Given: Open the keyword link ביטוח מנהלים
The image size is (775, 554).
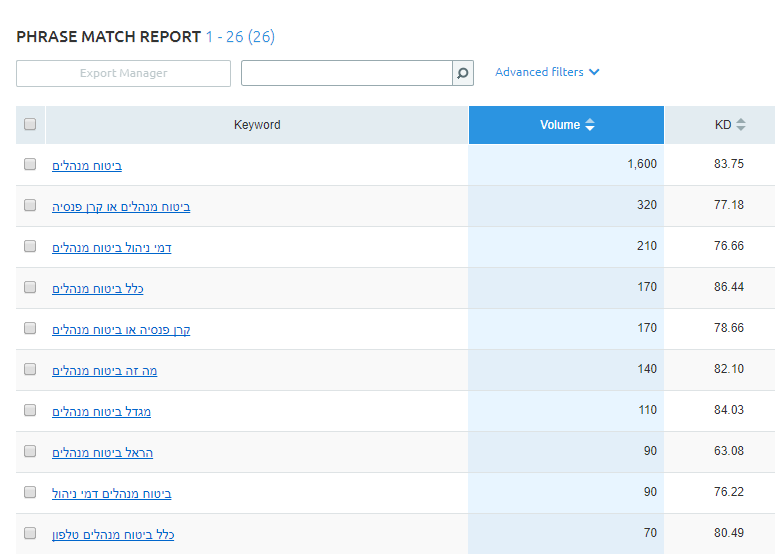Looking at the screenshot, I should click(87, 166).
